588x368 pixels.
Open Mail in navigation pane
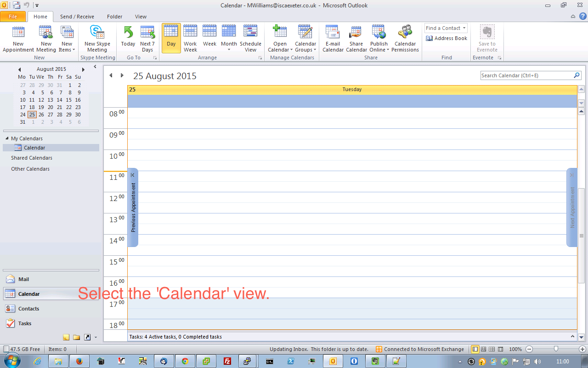[x=51, y=279]
